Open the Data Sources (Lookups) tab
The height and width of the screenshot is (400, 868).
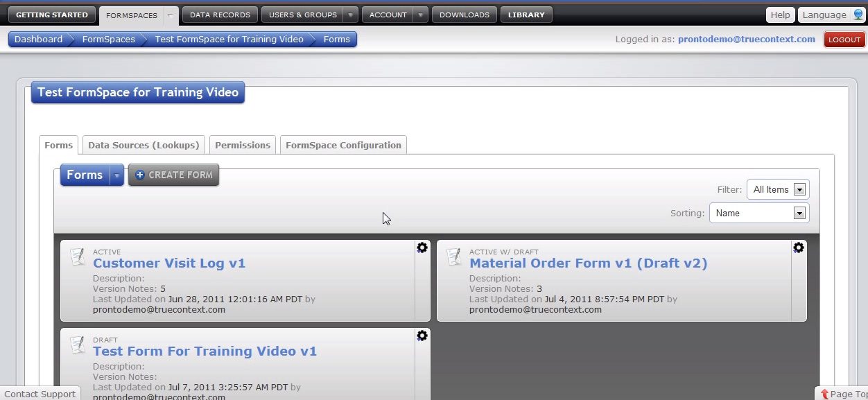click(144, 145)
